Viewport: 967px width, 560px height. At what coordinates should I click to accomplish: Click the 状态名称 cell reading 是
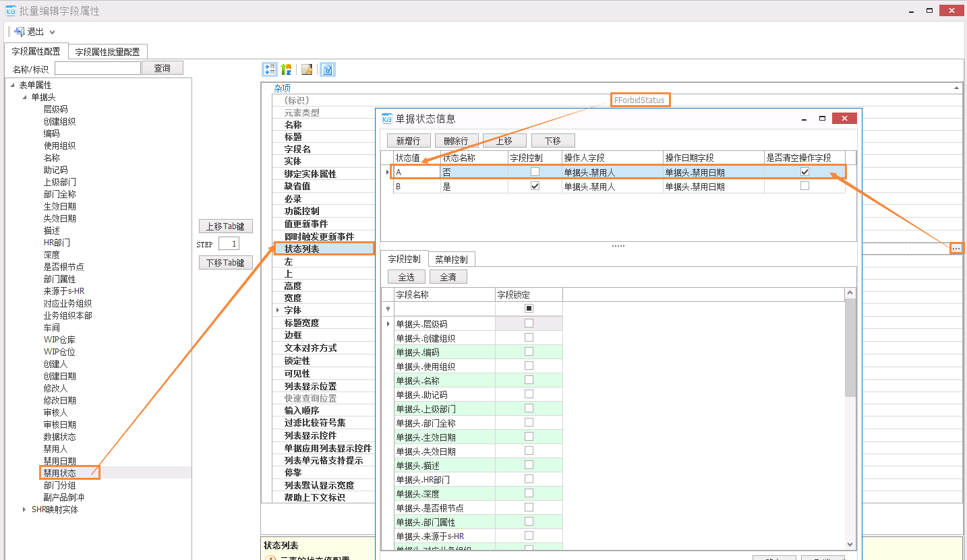(474, 187)
